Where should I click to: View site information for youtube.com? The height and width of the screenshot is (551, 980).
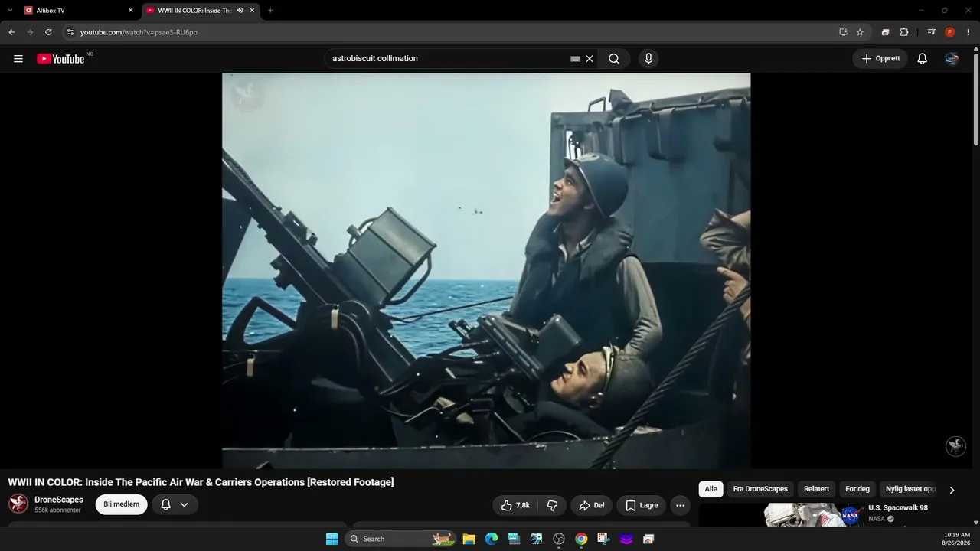70,32
